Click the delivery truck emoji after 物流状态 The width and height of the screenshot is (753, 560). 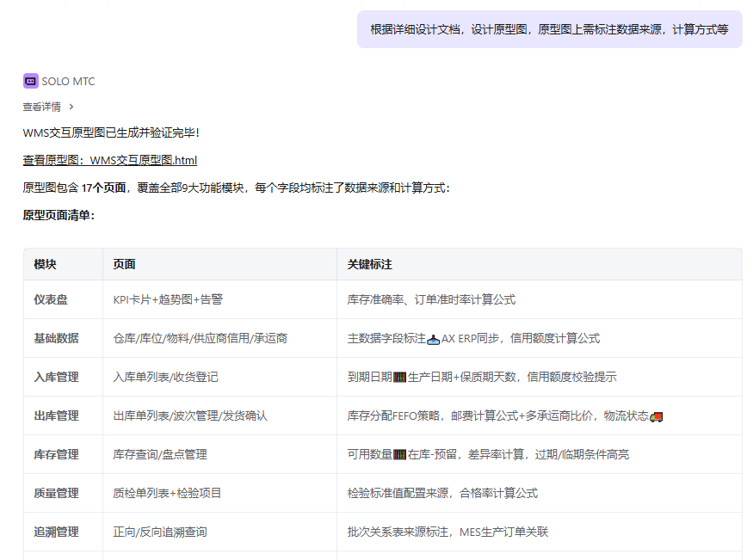[x=657, y=416]
